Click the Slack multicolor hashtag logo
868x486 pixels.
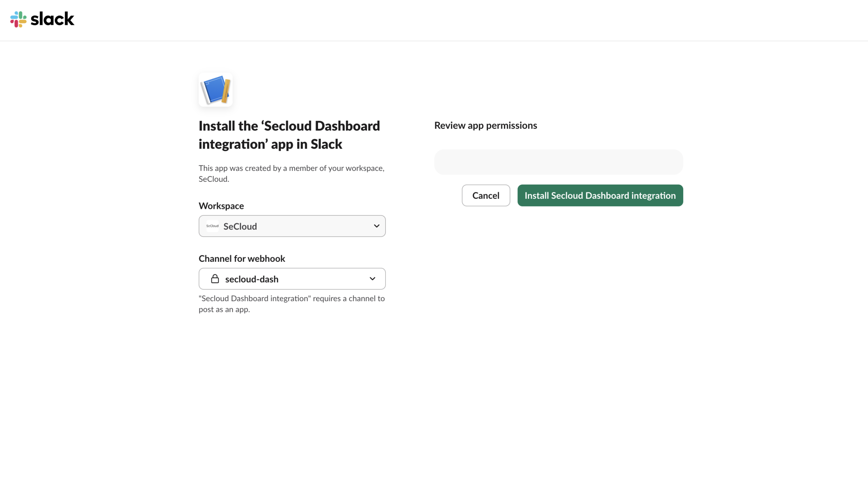point(18,19)
